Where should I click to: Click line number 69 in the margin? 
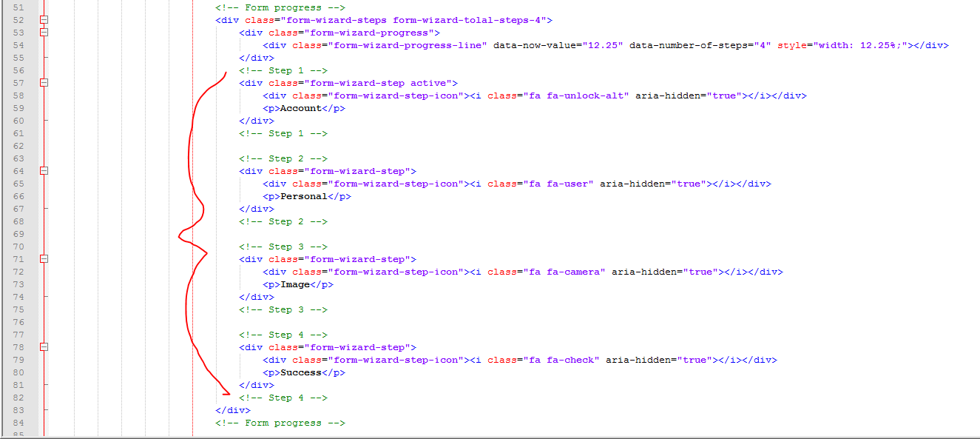tap(18, 234)
